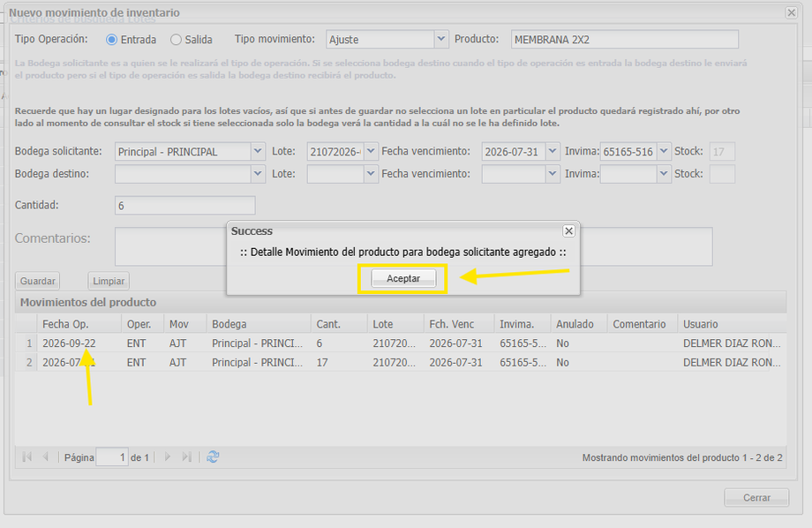This screenshot has width=812, height=528.
Task: Sort by the Fecha Op. column header
Action: (x=79, y=324)
